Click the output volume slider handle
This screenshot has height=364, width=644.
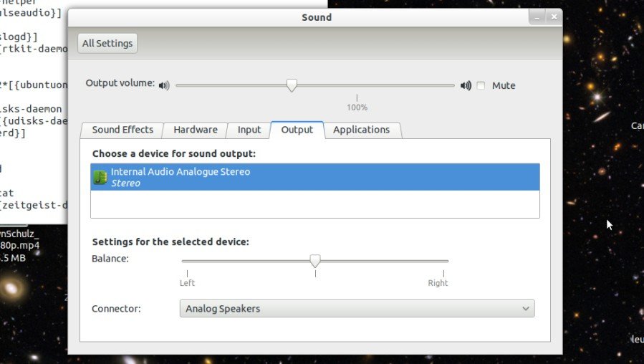point(292,85)
